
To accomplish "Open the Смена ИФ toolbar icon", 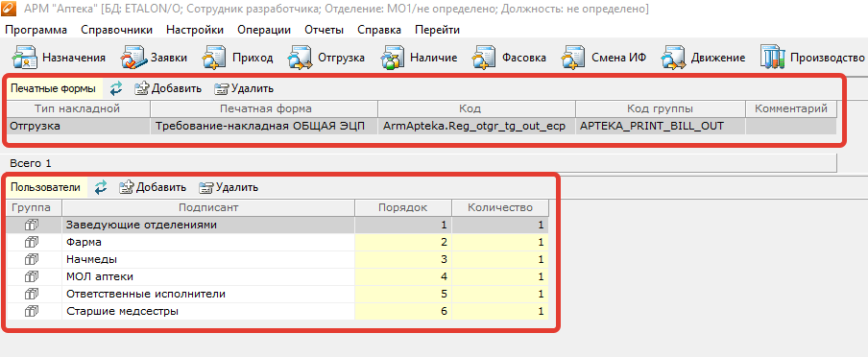I will click(573, 58).
